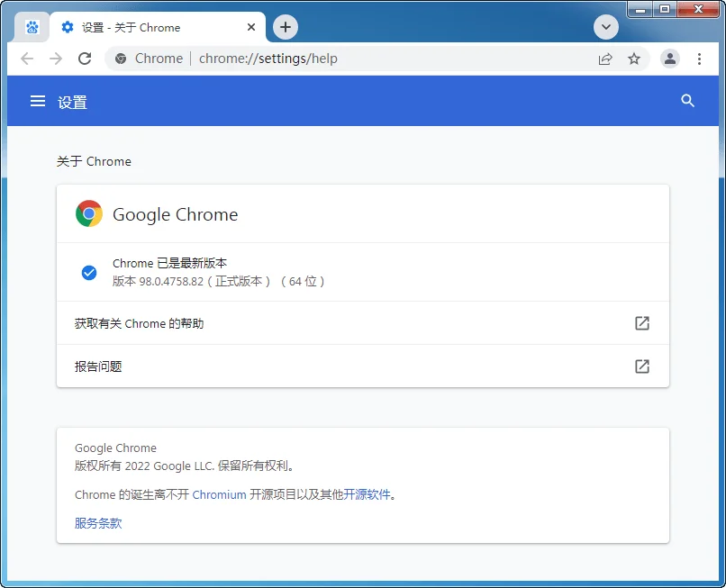Click the forward navigation arrow
The width and height of the screenshot is (726, 588).
[x=56, y=59]
